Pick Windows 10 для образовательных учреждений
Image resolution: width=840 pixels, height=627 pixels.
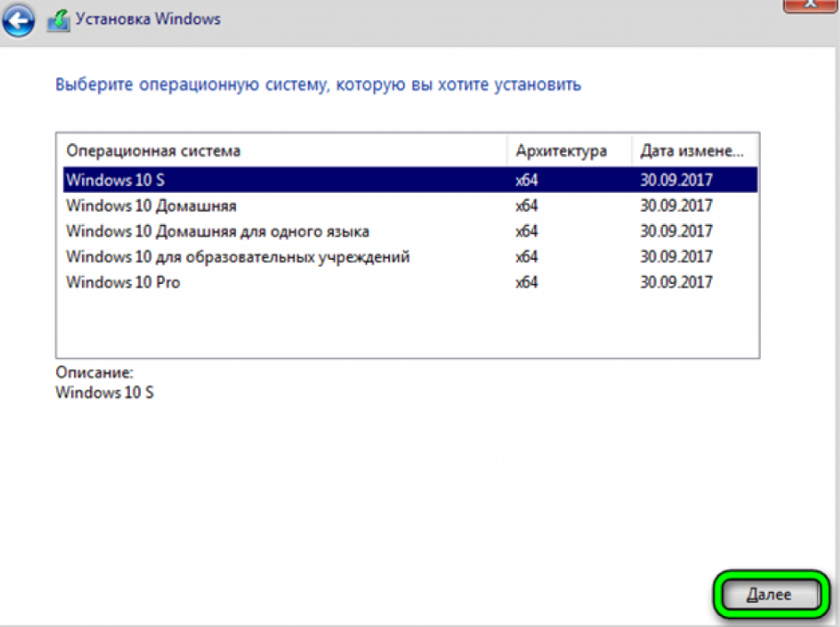point(409,256)
